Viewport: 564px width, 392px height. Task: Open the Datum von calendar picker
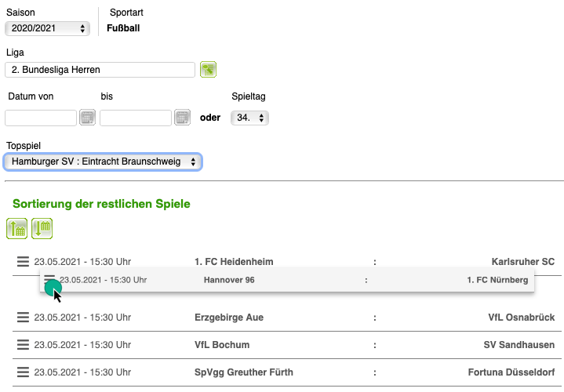pyautogui.click(x=87, y=118)
